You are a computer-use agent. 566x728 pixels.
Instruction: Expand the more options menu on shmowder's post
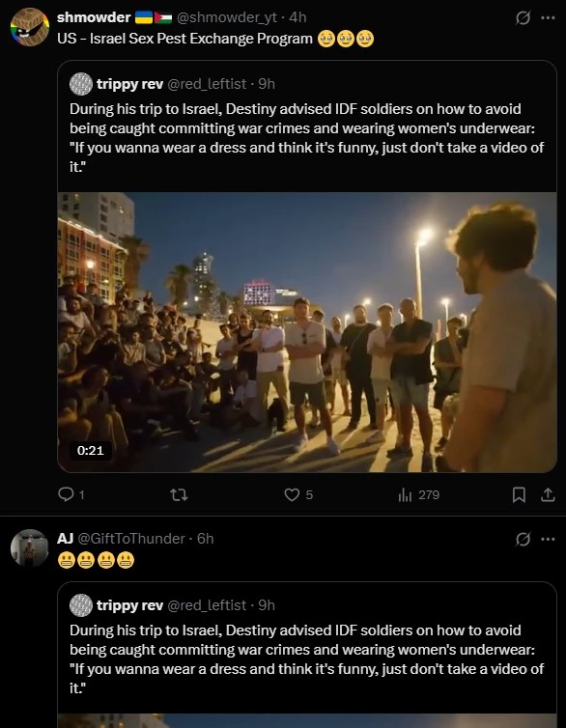[x=548, y=18]
